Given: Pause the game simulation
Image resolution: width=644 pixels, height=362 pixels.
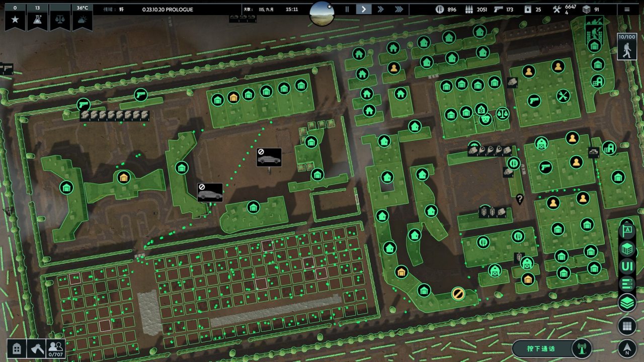Looking at the screenshot, I should point(347,9).
